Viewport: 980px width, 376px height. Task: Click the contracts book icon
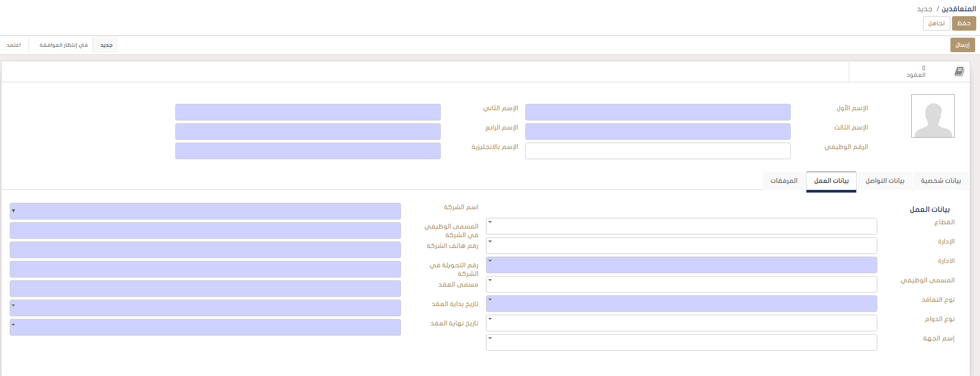coord(959,72)
